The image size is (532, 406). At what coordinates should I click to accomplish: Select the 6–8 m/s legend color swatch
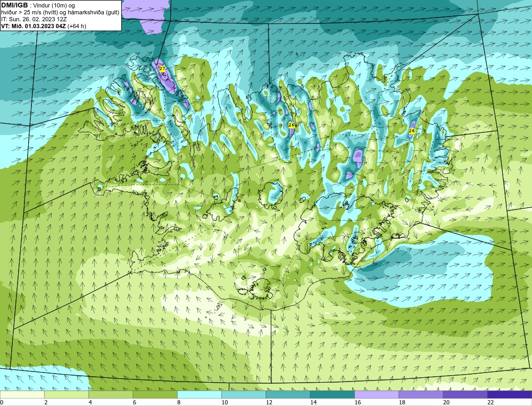pos(155,394)
